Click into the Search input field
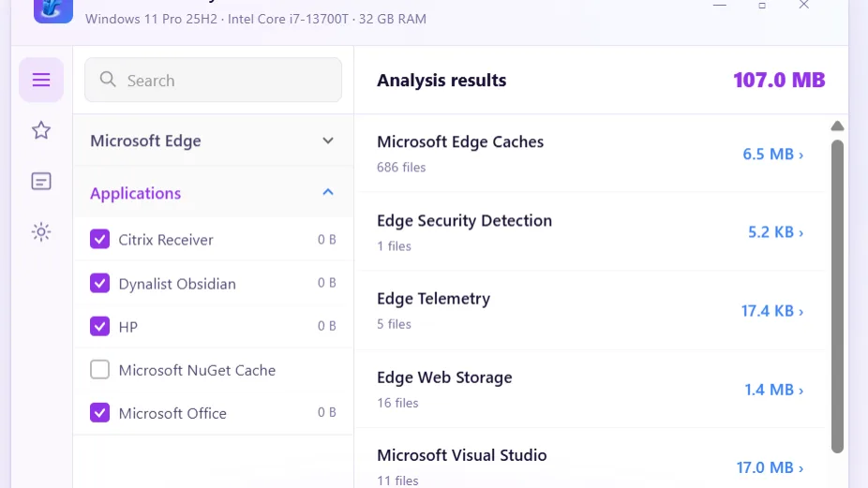 pyautogui.click(x=213, y=80)
